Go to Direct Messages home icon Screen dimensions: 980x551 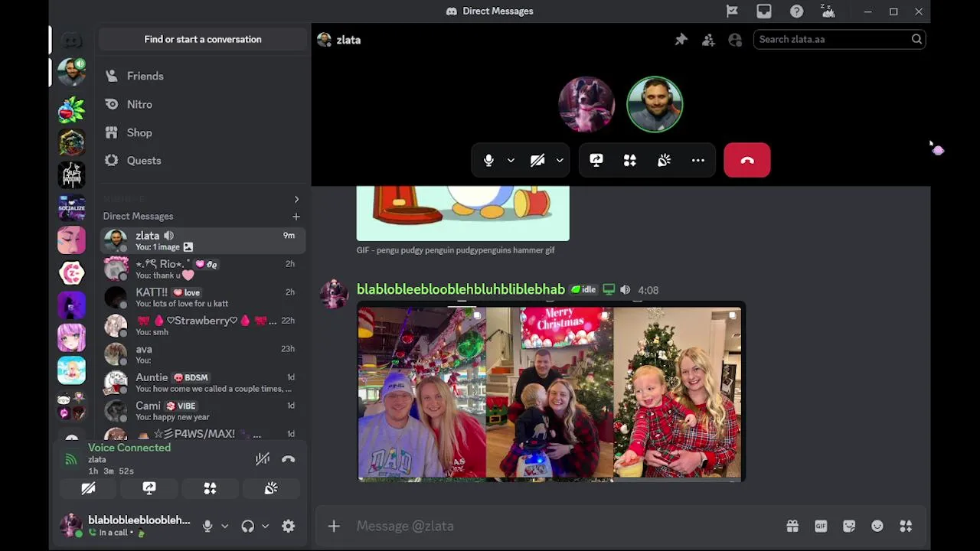(71, 40)
